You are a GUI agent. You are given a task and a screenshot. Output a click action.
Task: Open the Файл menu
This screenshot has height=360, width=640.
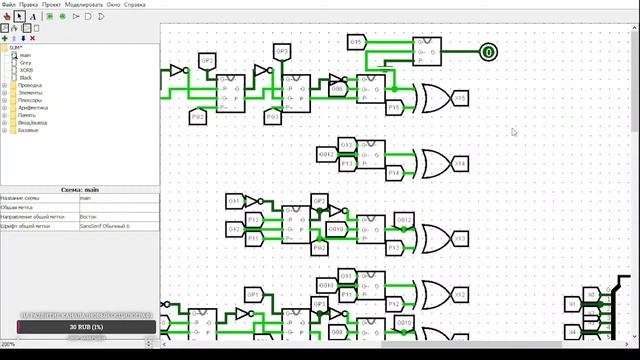click(x=9, y=5)
